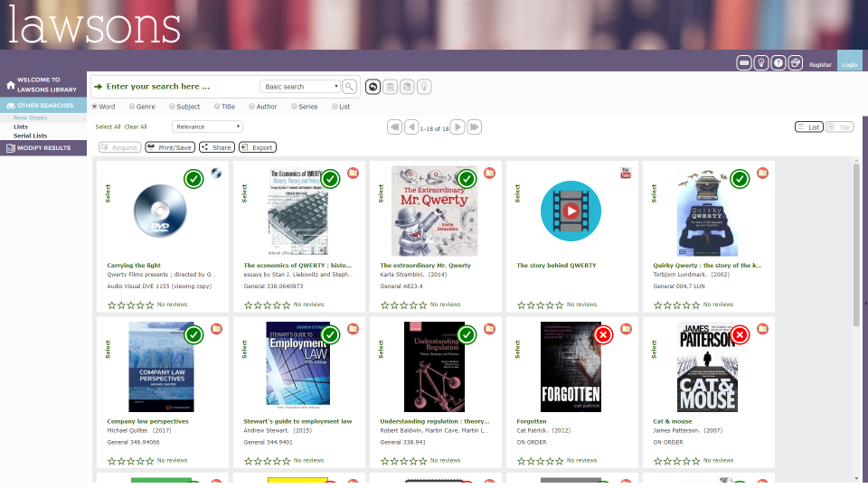
Task: Go to first page of results
Action: tap(395, 127)
